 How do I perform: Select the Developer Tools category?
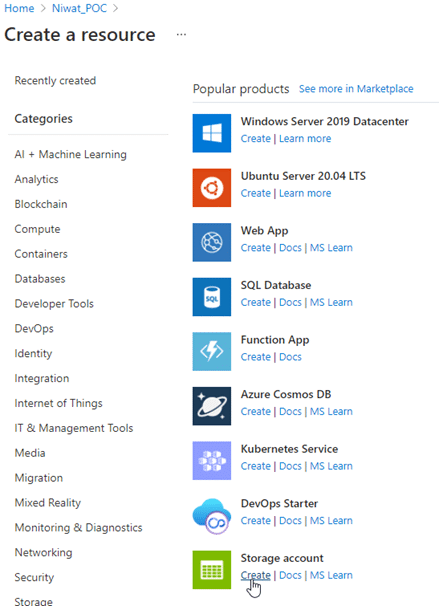pos(54,304)
